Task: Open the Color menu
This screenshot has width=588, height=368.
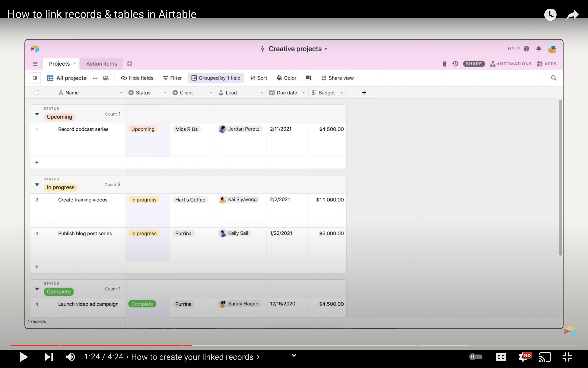Action: coord(286,78)
